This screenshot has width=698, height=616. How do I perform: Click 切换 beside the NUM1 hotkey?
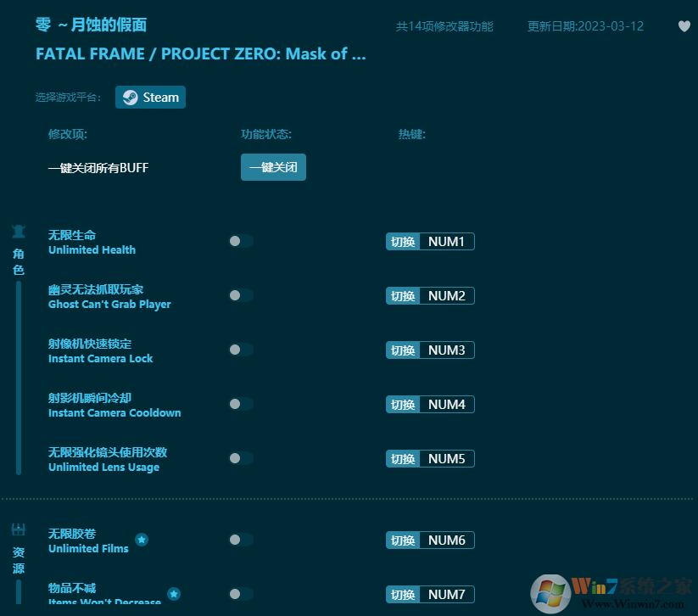coord(402,241)
